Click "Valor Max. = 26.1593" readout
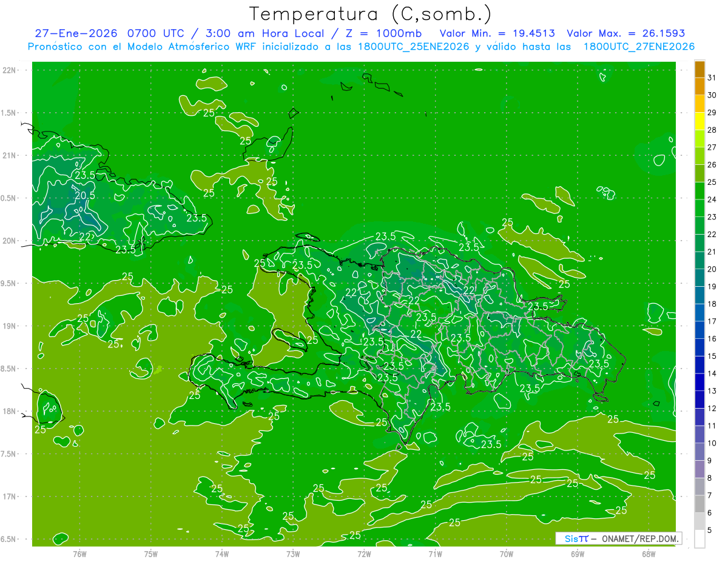This screenshot has width=728, height=562. (x=626, y=33)
